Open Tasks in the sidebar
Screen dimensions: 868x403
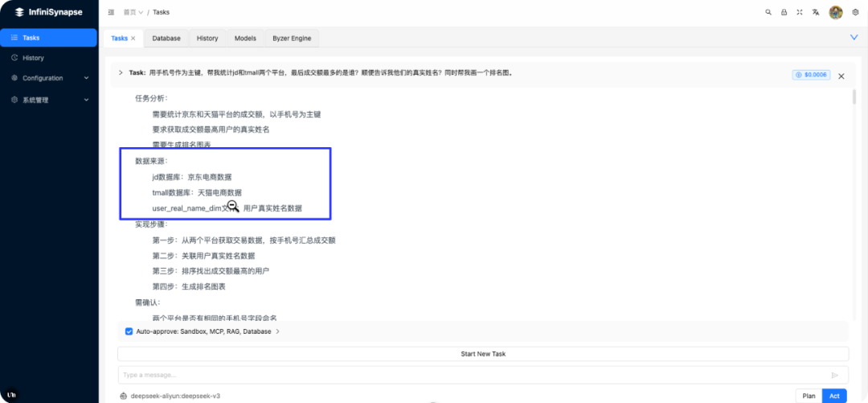49,38
